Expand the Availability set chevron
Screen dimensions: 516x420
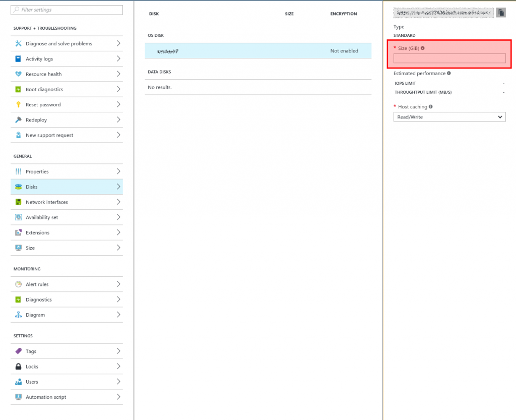(x=118, y=217)
